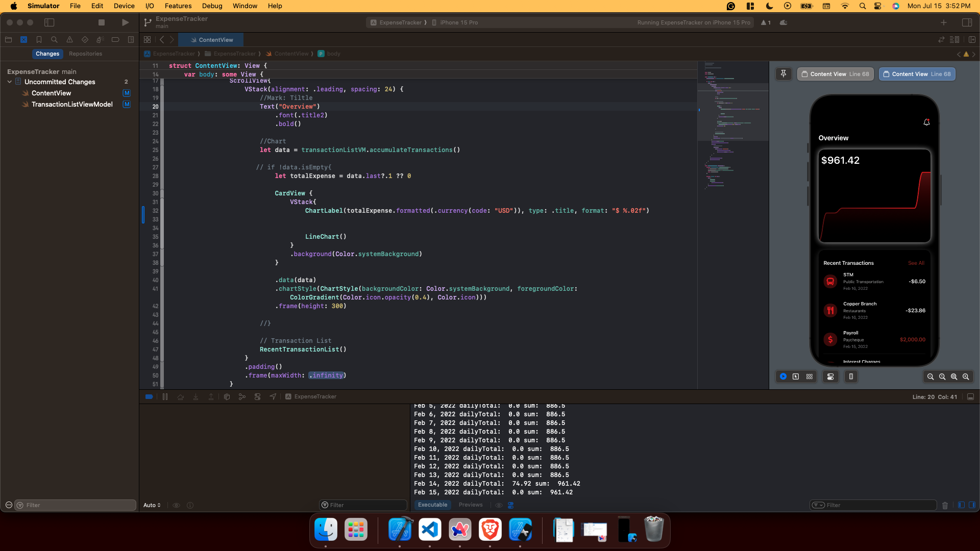Stop the running ExpenseTracker scheme
The width and height of the screenshot is (980, 551).
pos(102,22)
